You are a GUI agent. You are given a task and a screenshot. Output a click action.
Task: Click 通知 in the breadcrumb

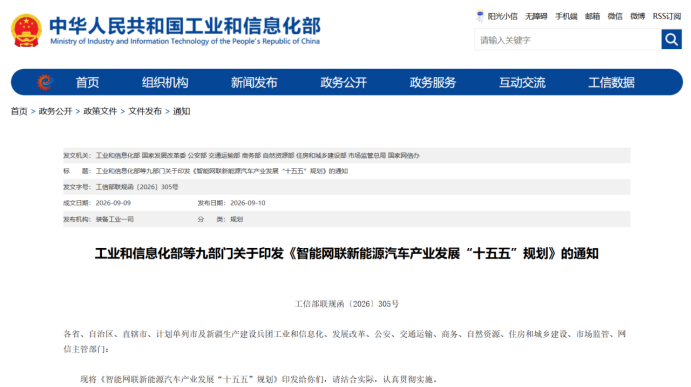pos(182,111)
